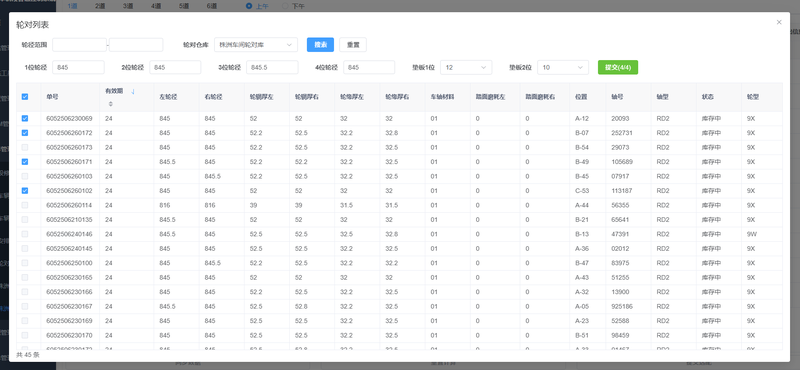This screenshot has width=800, height=370.
Task: Toggle the select-all checkbox in the table header
Action: 25,96
